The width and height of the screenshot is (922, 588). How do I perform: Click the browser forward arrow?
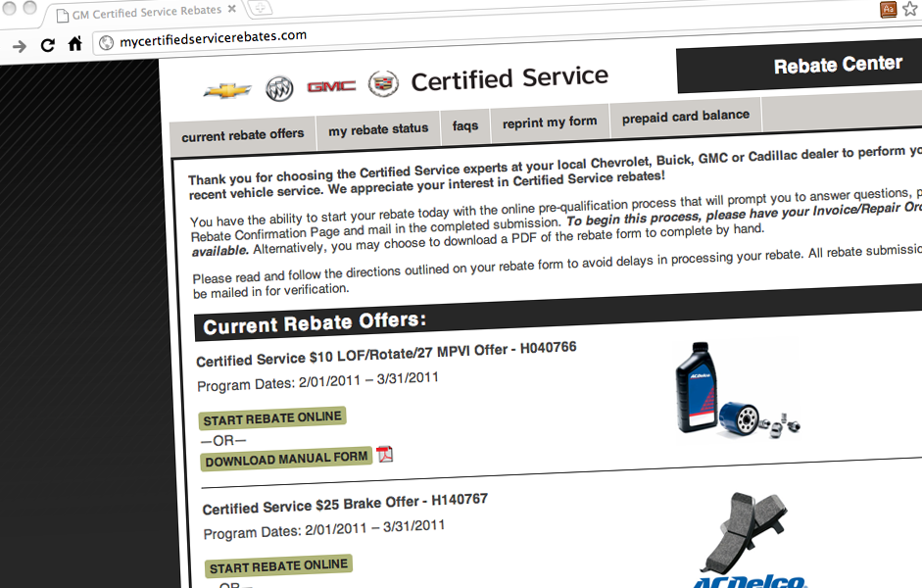[x=19, y=46]
